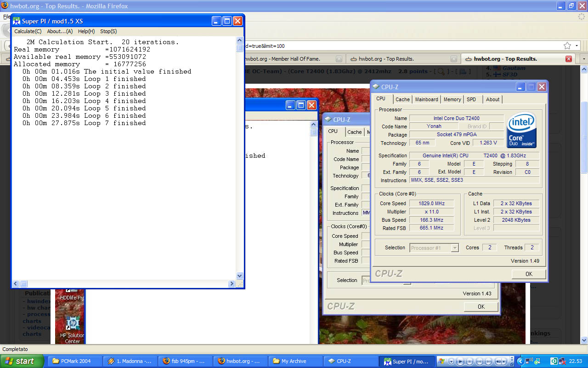Open the Firefox address bar history dropdown
The image size is (588, 368).
(x=577, y=46)
